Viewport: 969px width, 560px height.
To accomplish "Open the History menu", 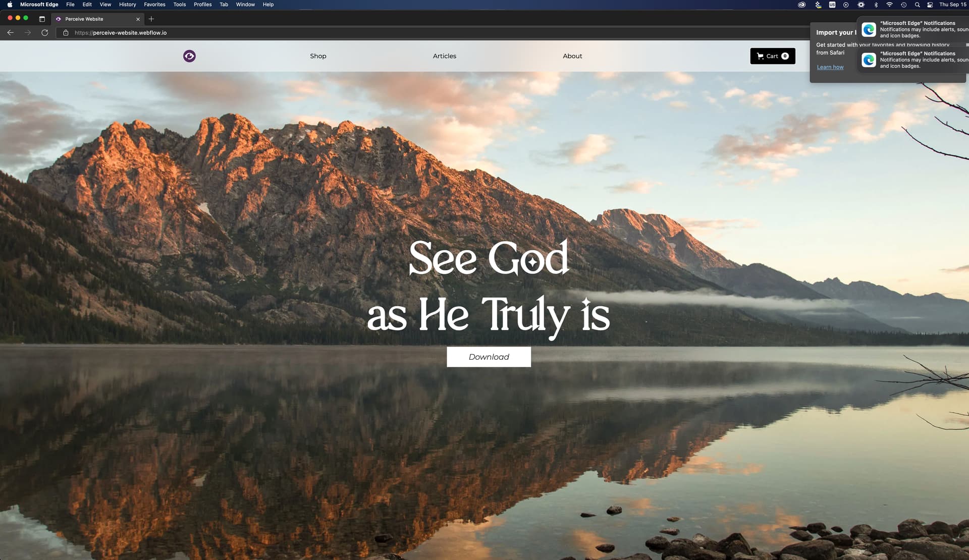I will point(127,5).
